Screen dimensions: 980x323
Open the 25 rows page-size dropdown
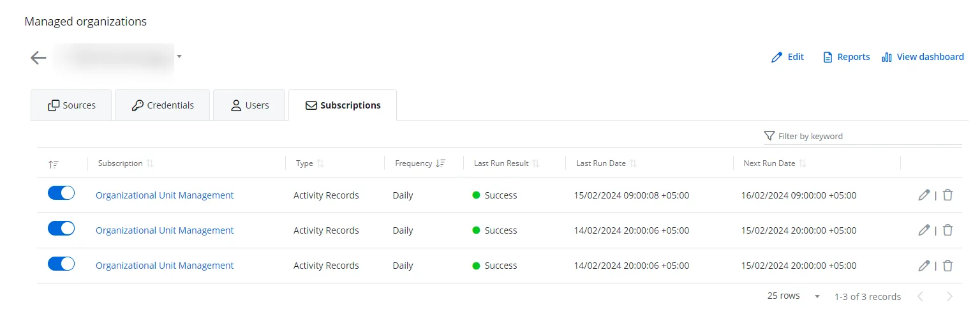(x=794, y=296)
